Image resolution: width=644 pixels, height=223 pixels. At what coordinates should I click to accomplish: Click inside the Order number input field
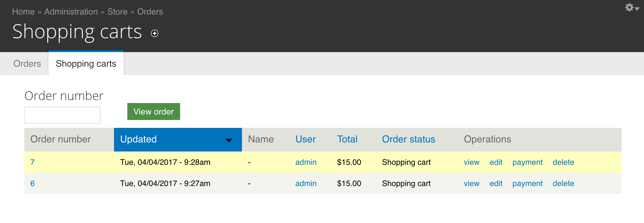coord(62,115)
